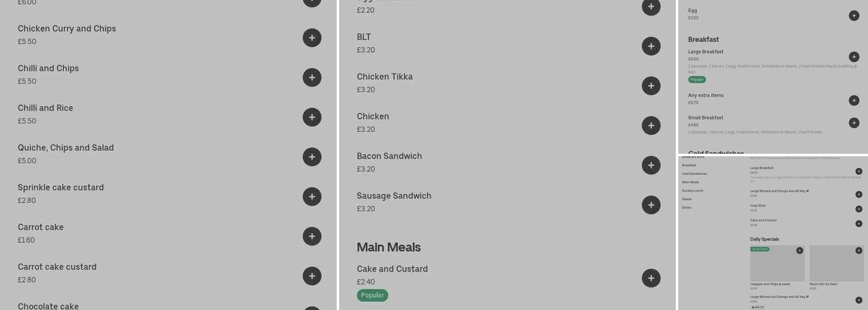Jump to Sunday Lunch in the sidebar
Viewport: 868px width, 310px height.
[x=693, y=191]
